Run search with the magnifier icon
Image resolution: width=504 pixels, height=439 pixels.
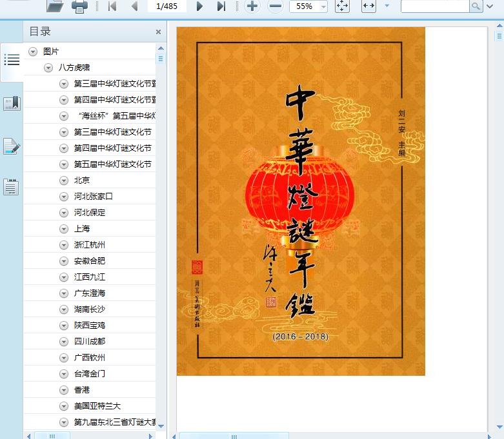click(x=476, y=6)
